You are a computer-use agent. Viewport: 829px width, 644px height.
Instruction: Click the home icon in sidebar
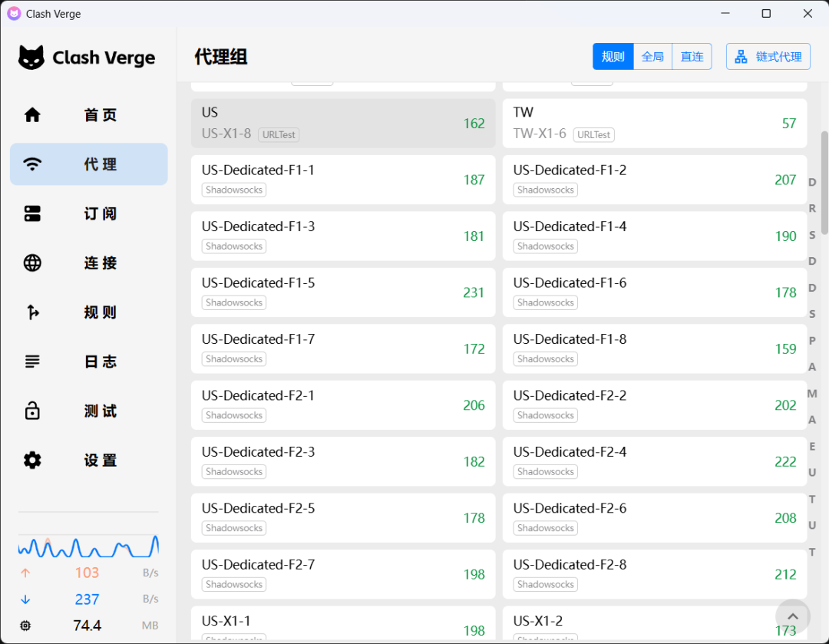[x=32, y=115]
